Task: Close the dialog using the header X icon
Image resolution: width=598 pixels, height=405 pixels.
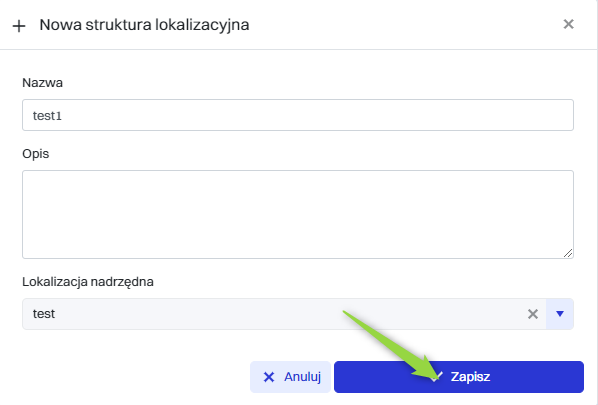Action: tap(568, 24)
